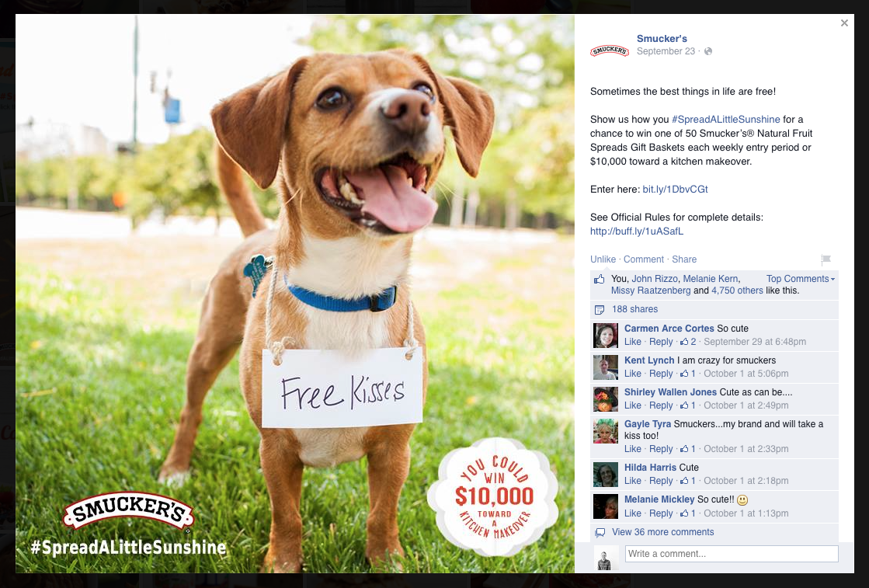
Task: Click the speech bubble icon beside View more comments
Action: click(x=600, y=533)
